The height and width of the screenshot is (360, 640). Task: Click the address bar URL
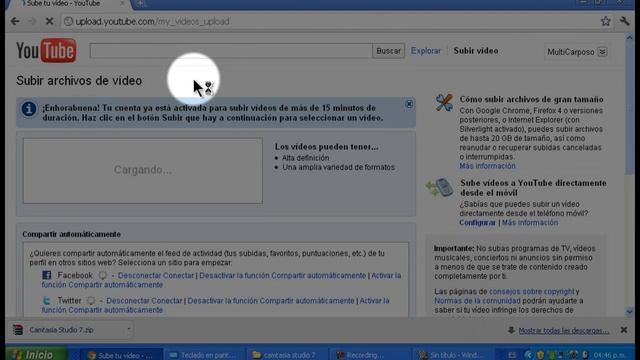[x=152, y=21]
